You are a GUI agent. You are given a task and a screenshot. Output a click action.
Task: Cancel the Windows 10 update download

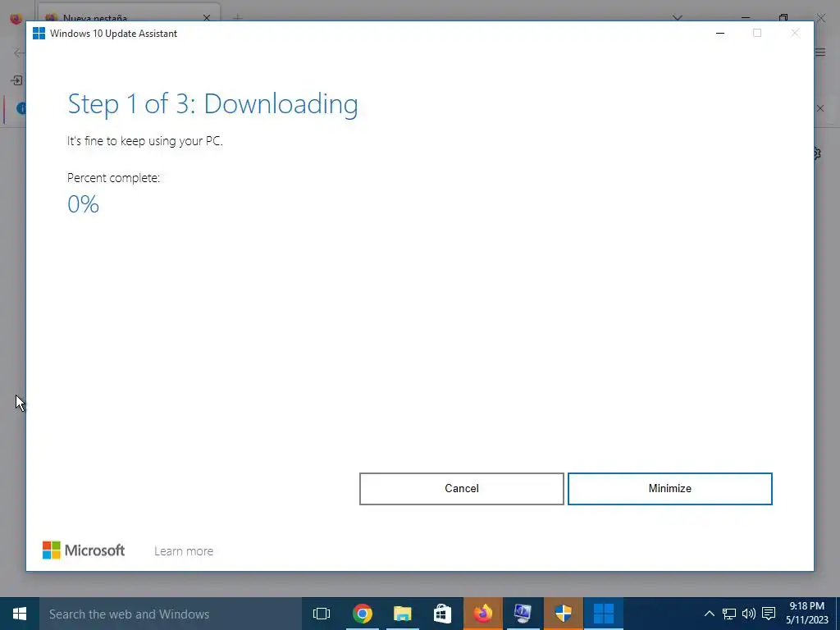[x=461, y=489]
